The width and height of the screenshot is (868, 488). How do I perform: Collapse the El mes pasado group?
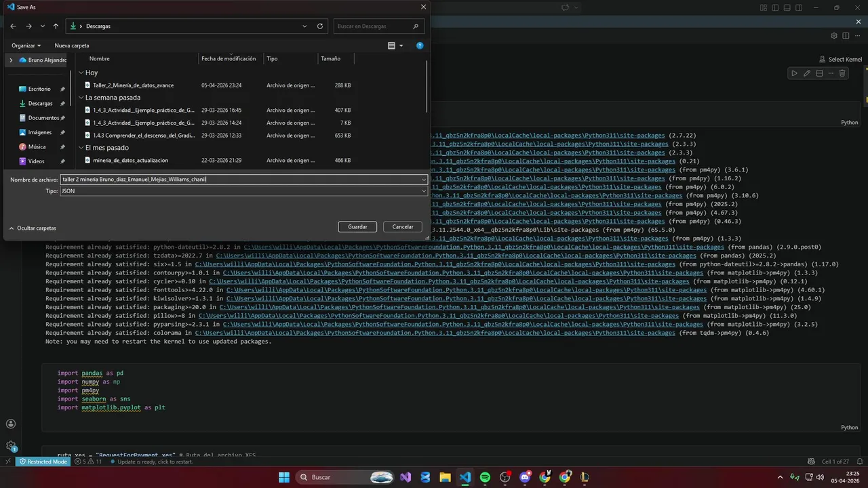81,148
